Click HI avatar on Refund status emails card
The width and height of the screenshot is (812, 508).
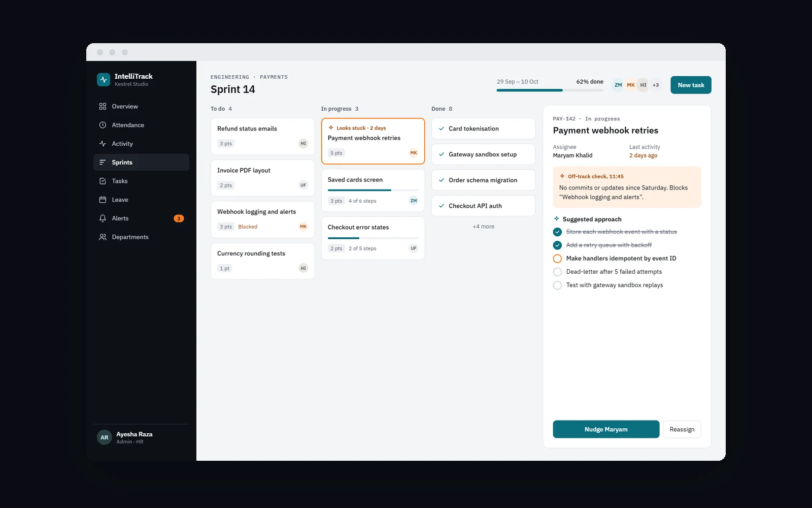click(303, 144)
